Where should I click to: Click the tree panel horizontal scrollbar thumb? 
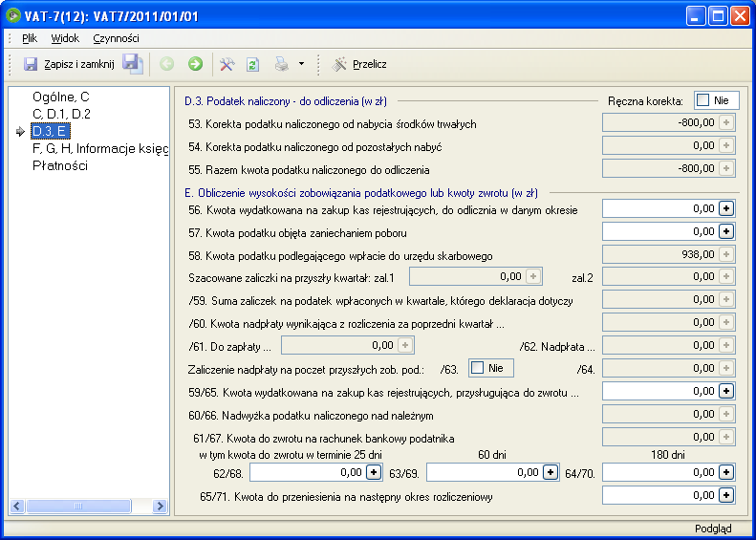[78, 506]
